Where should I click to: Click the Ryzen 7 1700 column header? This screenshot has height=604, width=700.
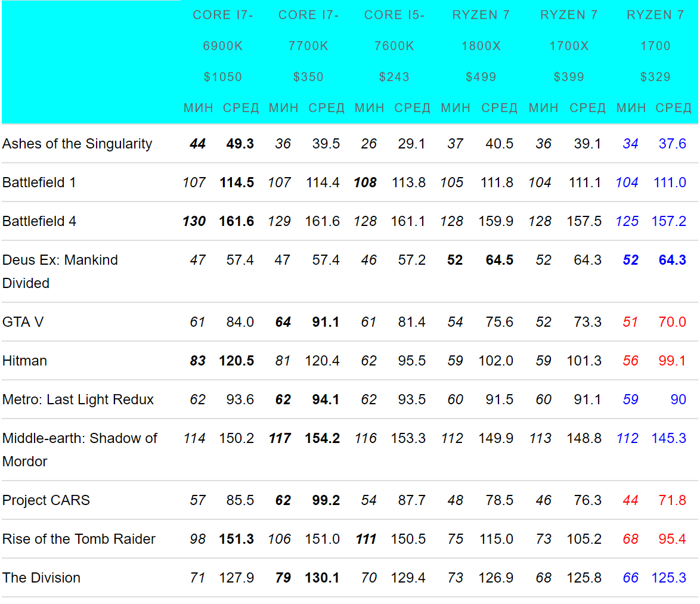point(655,46)
